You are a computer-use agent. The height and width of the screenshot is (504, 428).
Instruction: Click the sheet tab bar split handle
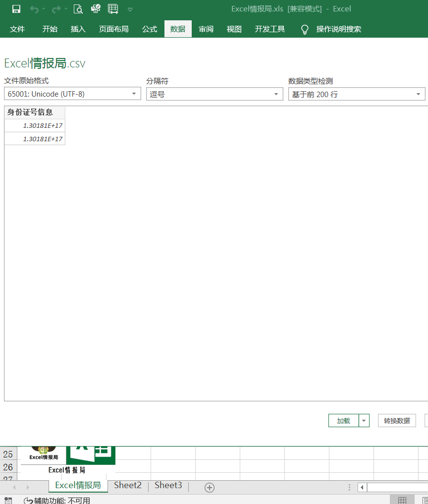[x=349, y=487]
